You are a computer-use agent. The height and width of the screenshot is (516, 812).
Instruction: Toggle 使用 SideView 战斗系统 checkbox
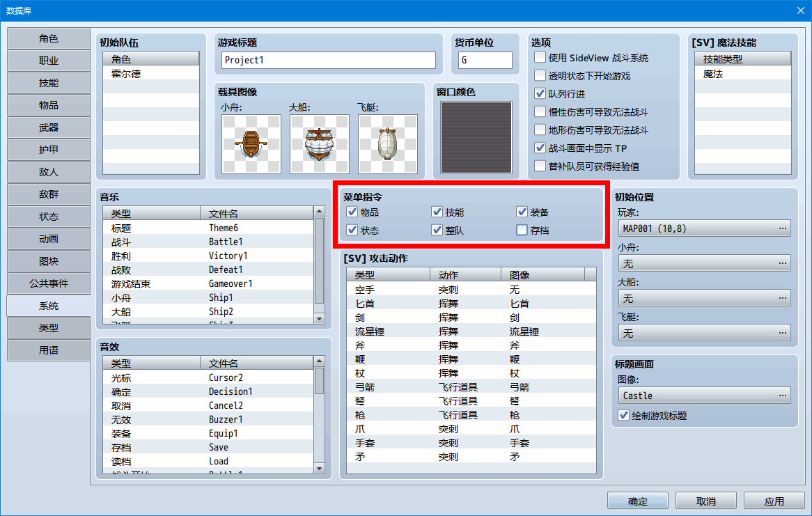pos(540,58)
